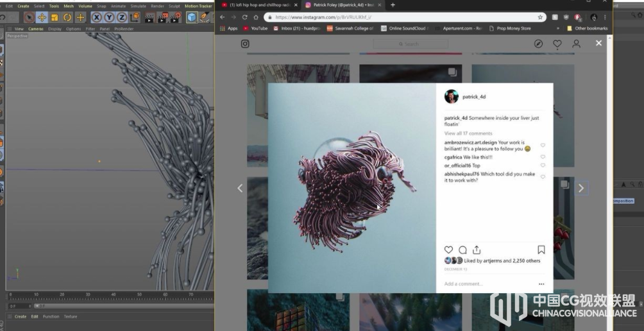The height and width of the screenshot is (331, 644).
Task: Click Render to Picture Viewer icon
Action: pyautogui.click(x=163, y=17)
